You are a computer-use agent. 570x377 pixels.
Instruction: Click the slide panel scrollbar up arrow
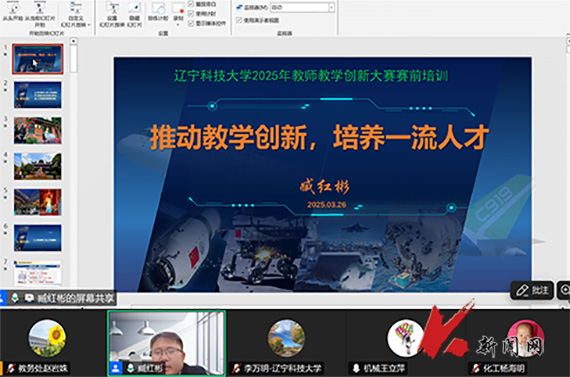coord(73,41)
